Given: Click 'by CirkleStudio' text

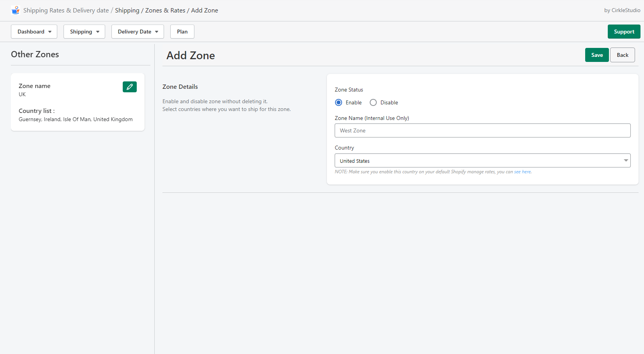Looking at the screenshot, I should click(x=622, y=11).
